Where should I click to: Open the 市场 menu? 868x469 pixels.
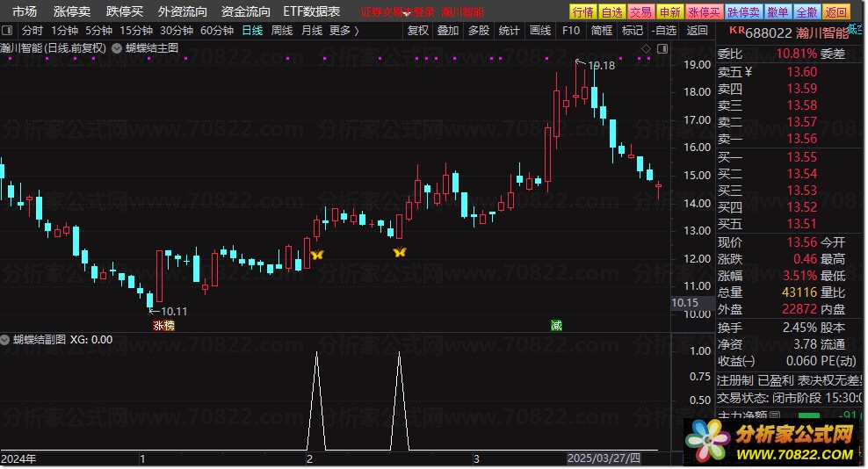pos(25,11)
